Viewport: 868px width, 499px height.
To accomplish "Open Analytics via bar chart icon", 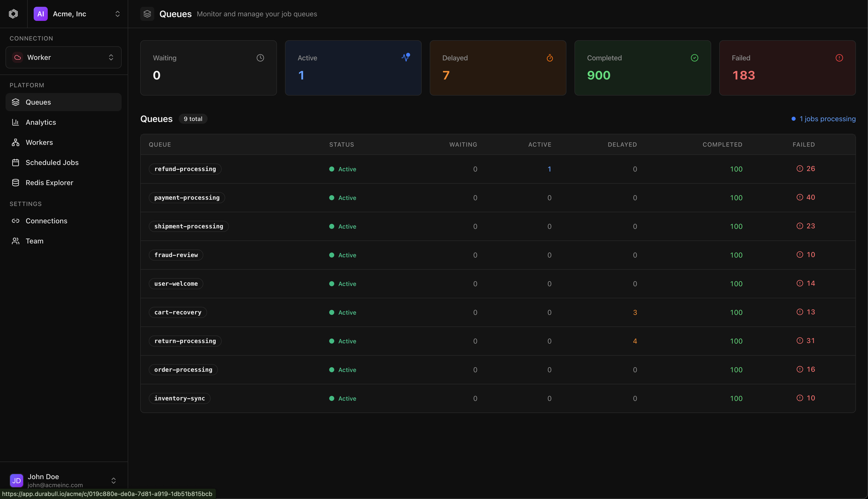I will click(x=16, y=122).
